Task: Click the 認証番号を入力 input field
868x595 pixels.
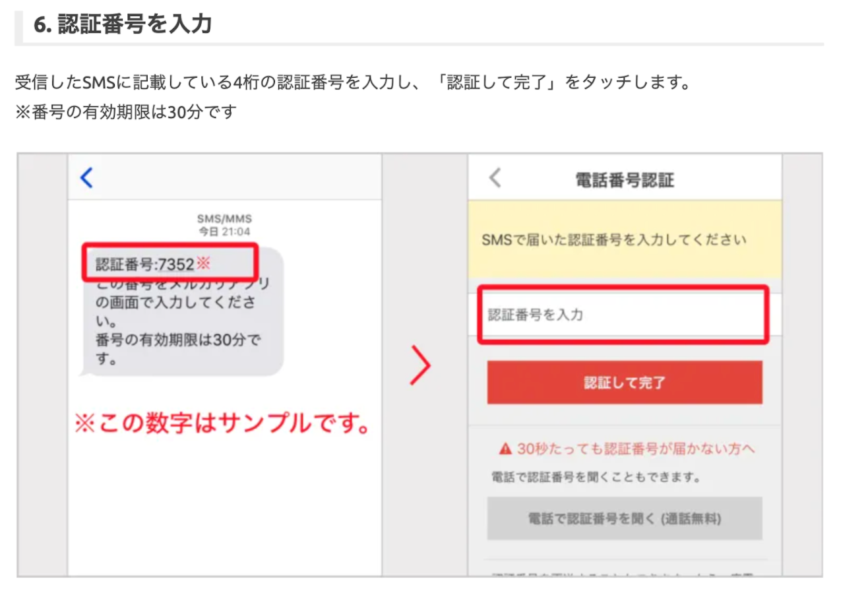Action: [623, 315]
